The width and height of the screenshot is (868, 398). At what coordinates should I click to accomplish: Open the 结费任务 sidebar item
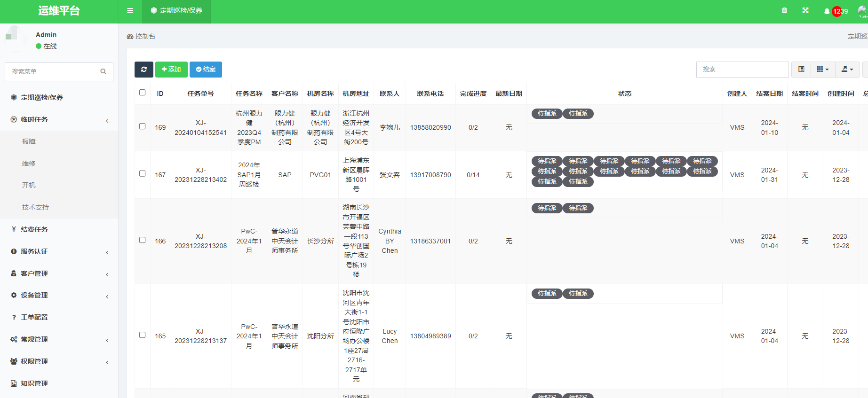[59, 229]
